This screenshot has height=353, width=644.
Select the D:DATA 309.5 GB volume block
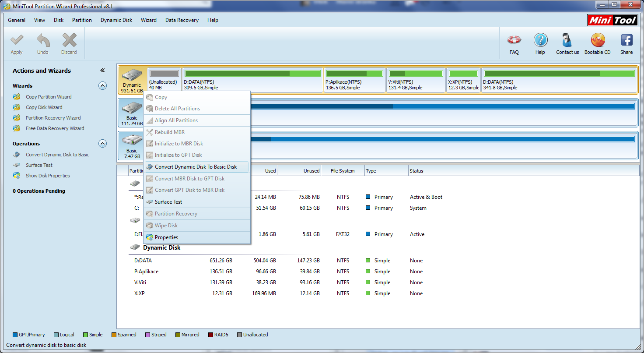(252, 80)
